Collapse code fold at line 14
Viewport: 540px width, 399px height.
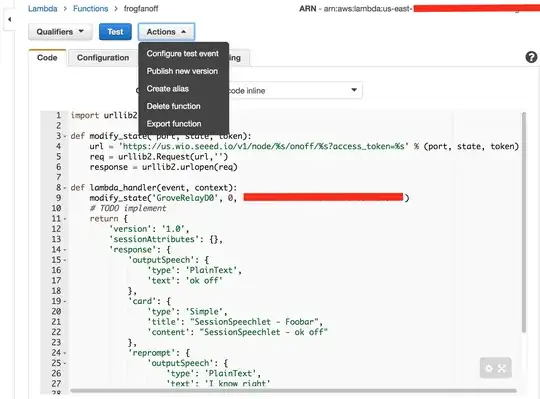[x=65, y=250]
